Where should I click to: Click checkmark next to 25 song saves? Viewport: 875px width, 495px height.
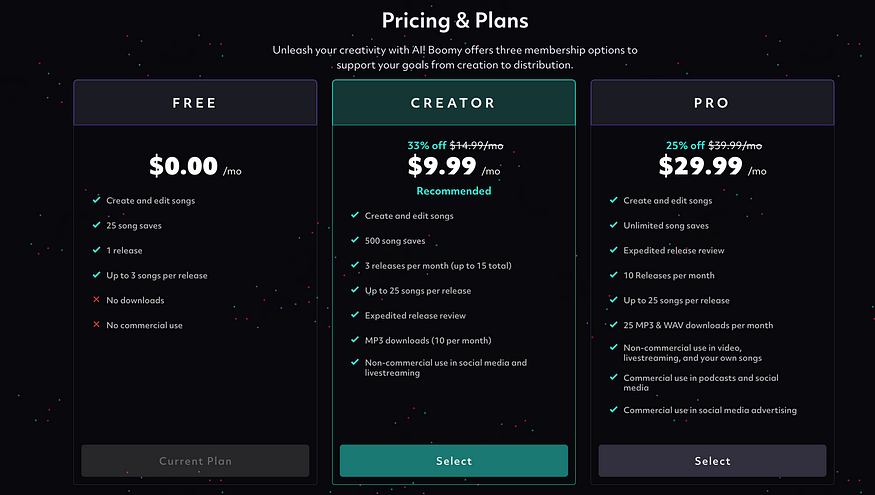[97, 225]
